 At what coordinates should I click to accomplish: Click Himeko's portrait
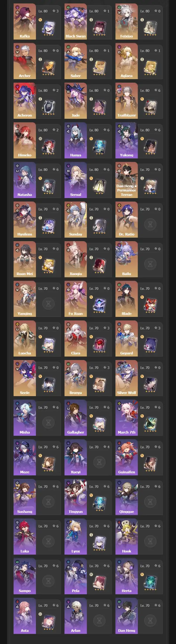click(25, 140)
